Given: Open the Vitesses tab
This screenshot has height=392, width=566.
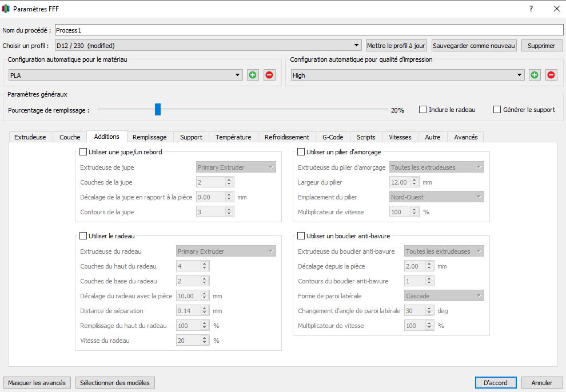Looking at the screenshot, I should [x=400, y=137].
